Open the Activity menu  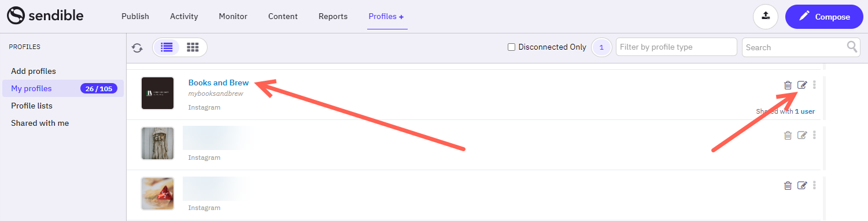(184, 16)
